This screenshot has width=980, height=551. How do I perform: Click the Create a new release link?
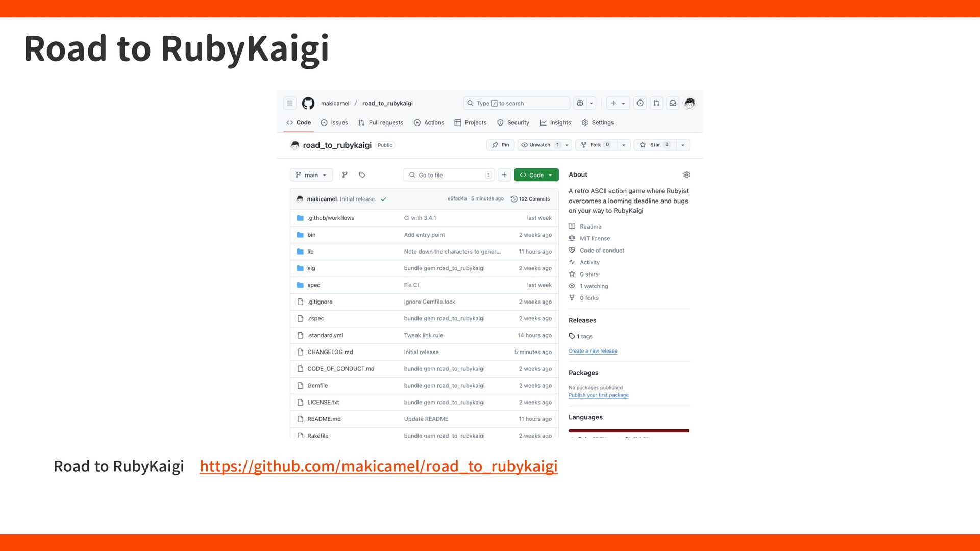coord(593,351)
